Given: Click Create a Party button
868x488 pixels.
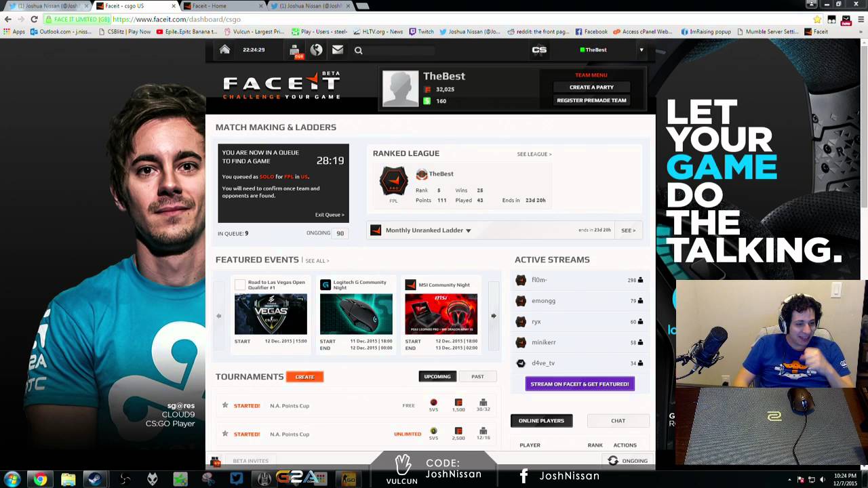Looking at the screenshot, I should (x=591, y=87).
